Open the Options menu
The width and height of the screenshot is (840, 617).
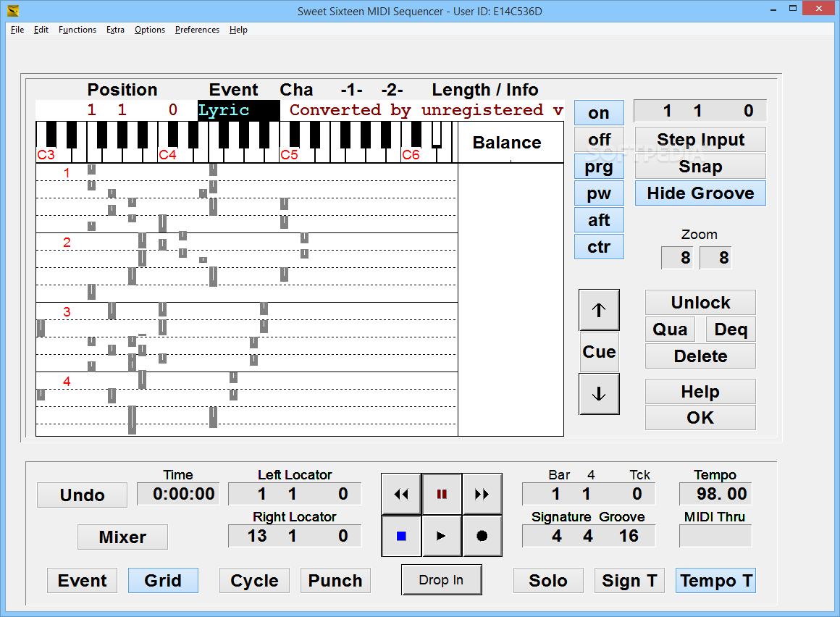point(149,30)
